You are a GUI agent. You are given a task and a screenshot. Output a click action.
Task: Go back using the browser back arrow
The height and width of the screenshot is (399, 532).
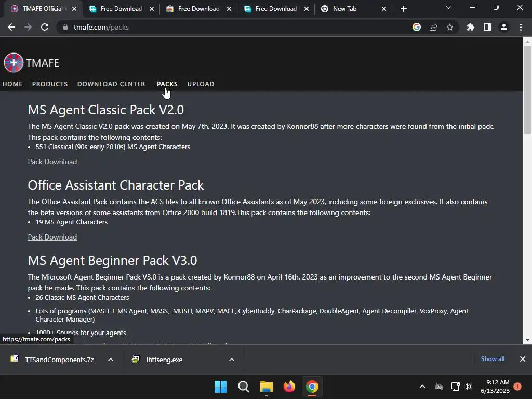(x=11, y=27)
